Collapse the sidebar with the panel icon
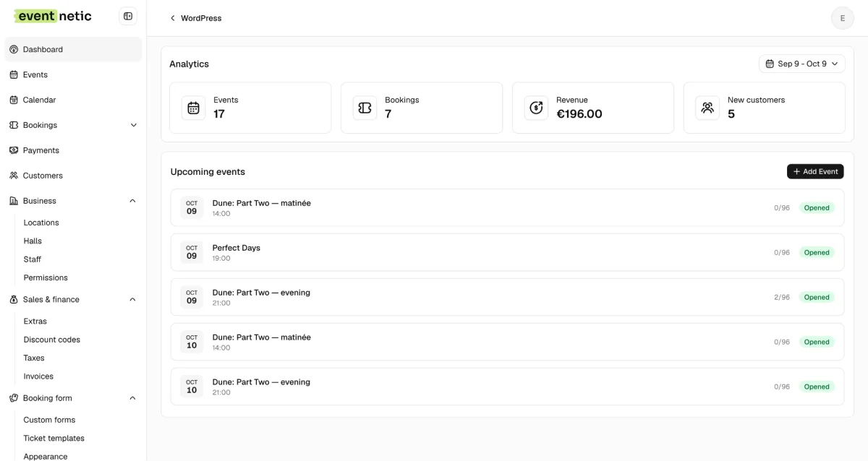Image resolution: width=868 pixels, height=461 pixels. (128, 16)
